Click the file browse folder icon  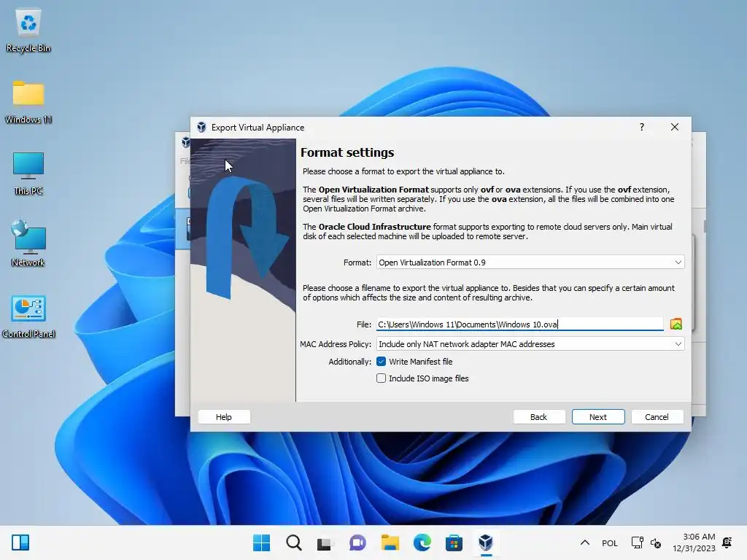click(676, 324)
